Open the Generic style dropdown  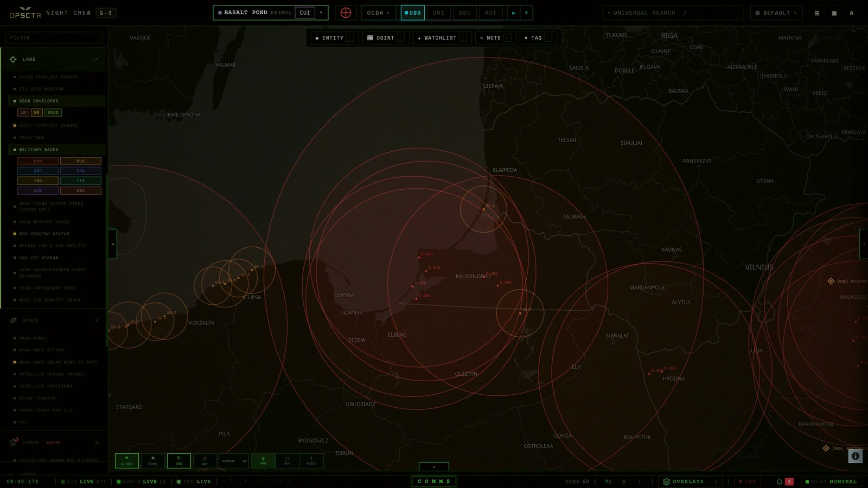tap(234, 461)
